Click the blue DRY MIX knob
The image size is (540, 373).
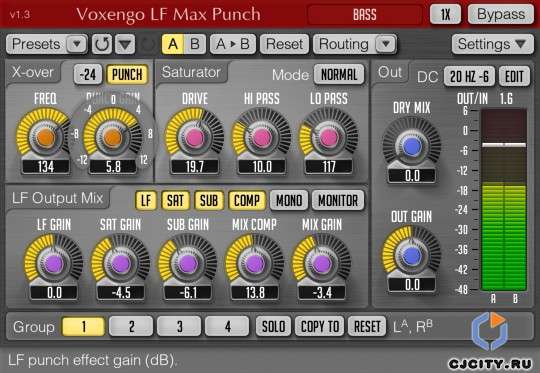pos(412,147)
